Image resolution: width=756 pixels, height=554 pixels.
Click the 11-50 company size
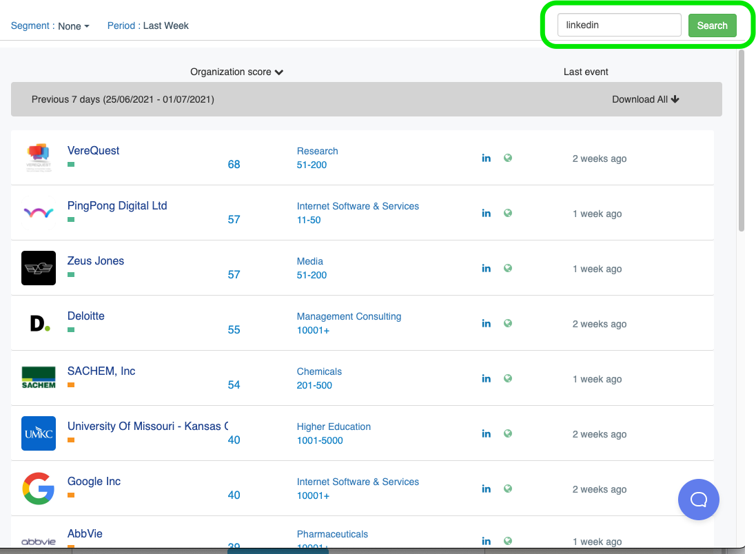click(x=309, y=220)
